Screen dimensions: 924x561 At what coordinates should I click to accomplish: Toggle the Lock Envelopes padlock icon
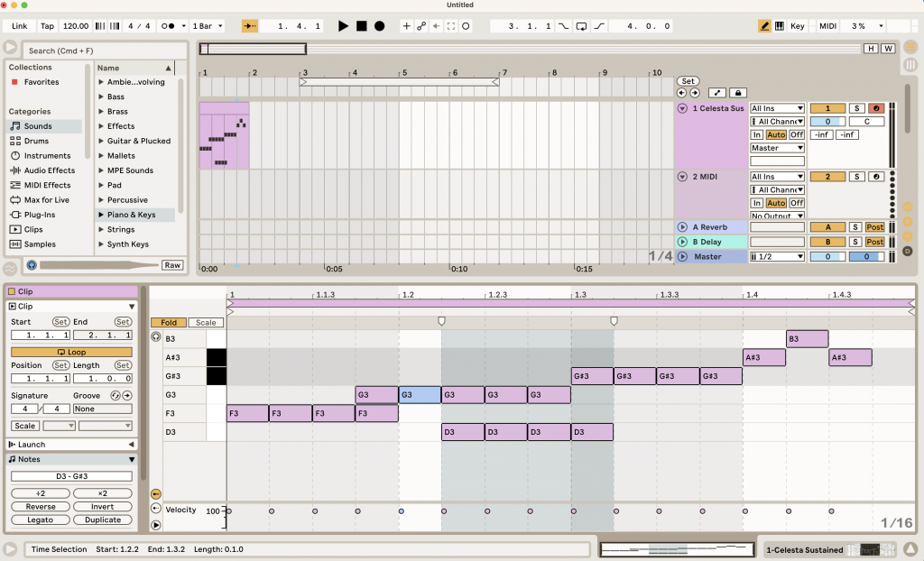[x=738, y=93]
